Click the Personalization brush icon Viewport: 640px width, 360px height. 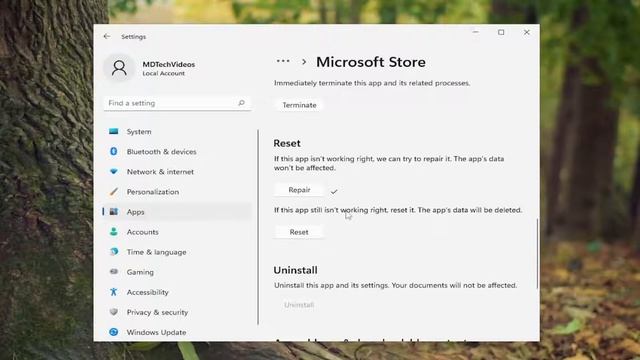(x=114, y=191)
